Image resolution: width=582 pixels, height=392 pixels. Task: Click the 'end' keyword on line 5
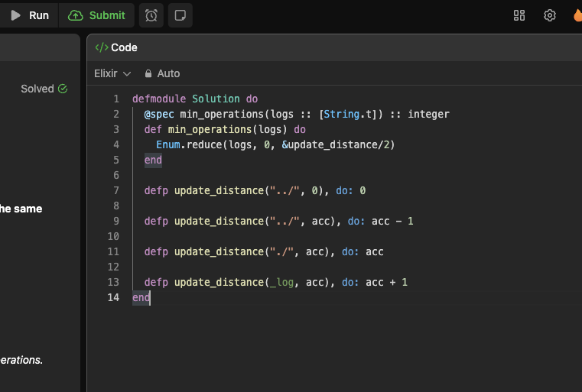tap(153, 160)
